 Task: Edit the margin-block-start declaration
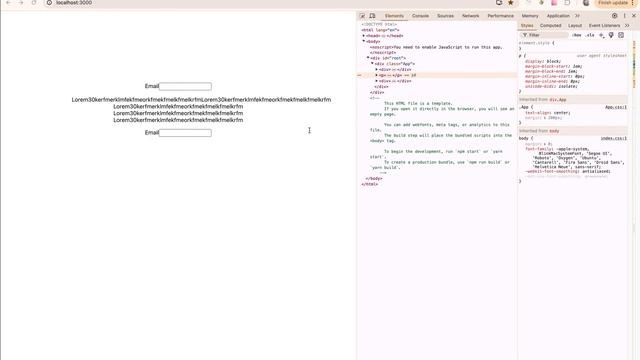(x=553, y=67)
